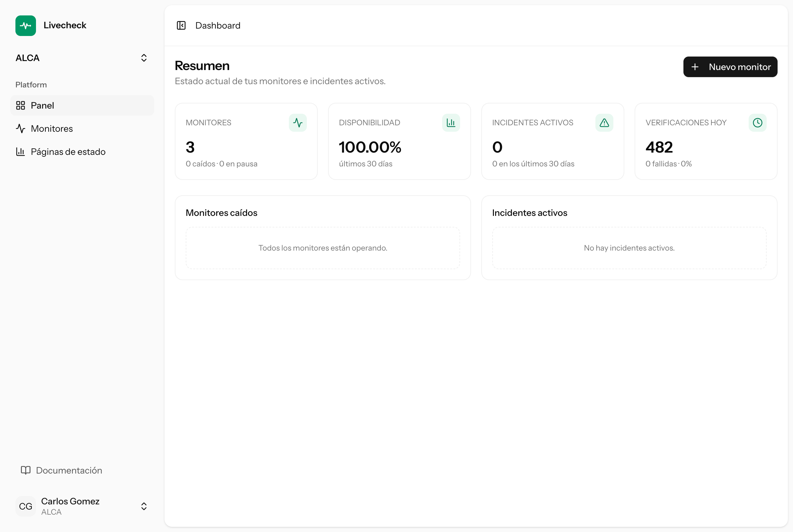Click '0 fallidas · 0%' text
793x532 pixels.
[x=668, y=164]
